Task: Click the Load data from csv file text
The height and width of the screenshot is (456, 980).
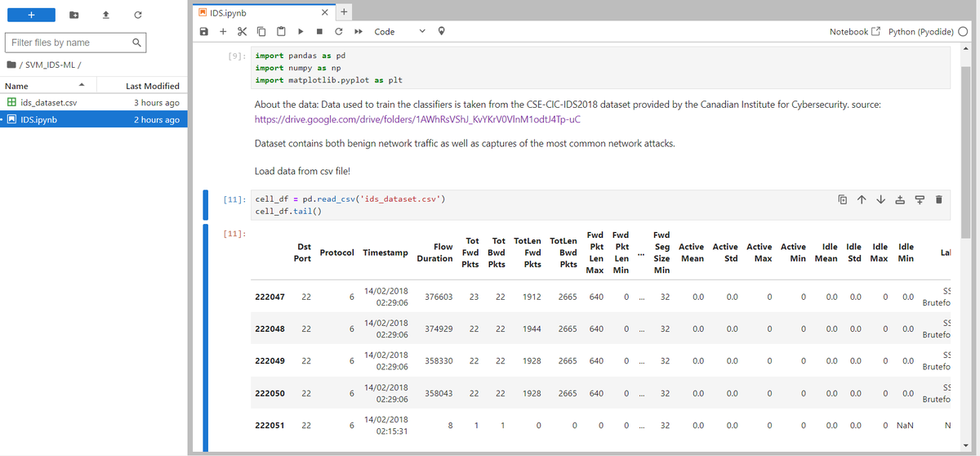Action: pyautogui.click(x=304, y=172)
